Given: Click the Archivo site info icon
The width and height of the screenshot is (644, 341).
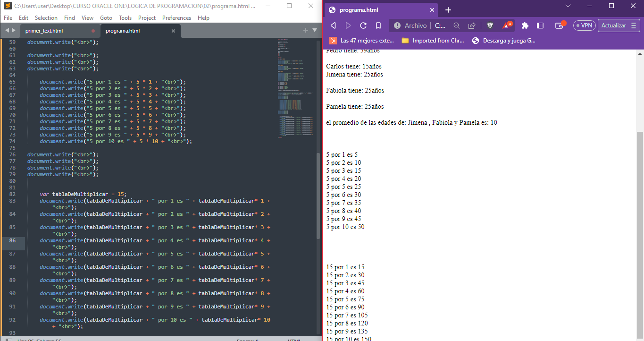Looking at the screenshot, I should click(397, 26).
